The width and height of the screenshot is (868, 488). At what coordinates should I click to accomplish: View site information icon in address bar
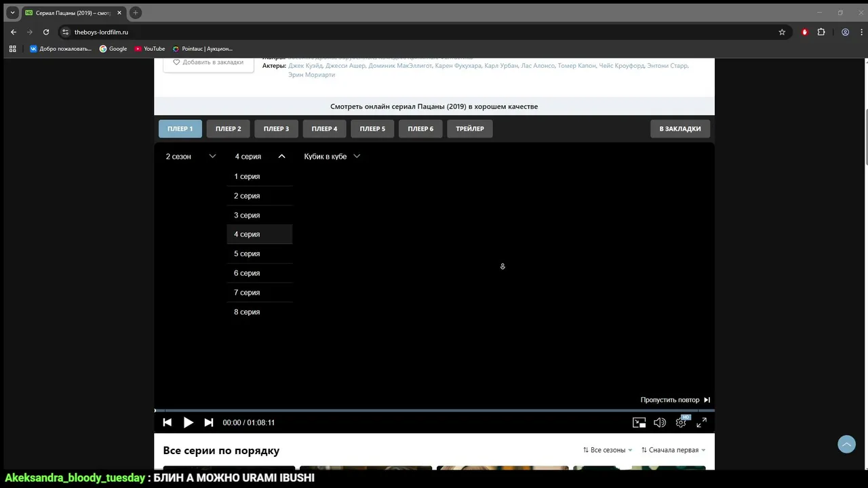pyautogui.click(x=65, y=32)
